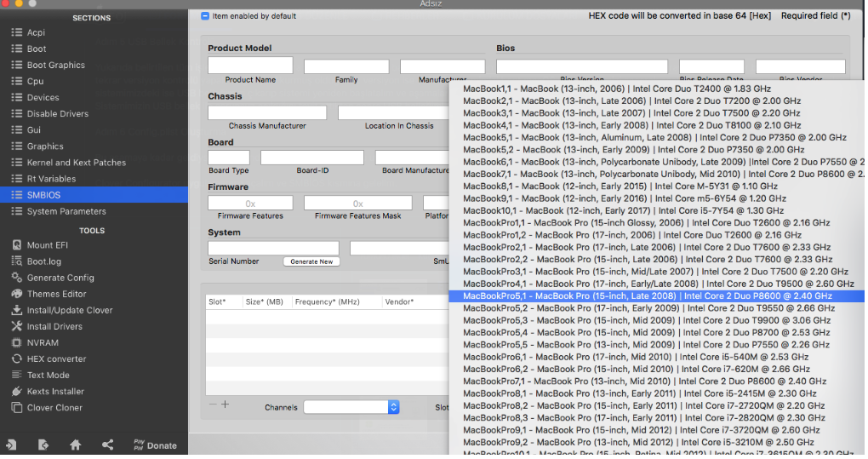This screenshot has height=459, width=868.
Task: Choose MacBookPro1,1 15-inch Glossy 2006
Action: point(657,222)
